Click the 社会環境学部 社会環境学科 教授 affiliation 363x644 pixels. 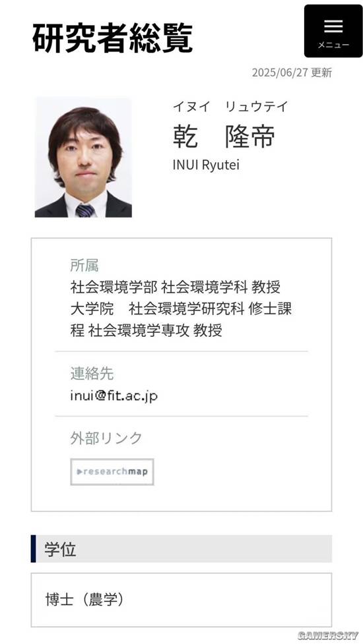[x=176, y=287]
